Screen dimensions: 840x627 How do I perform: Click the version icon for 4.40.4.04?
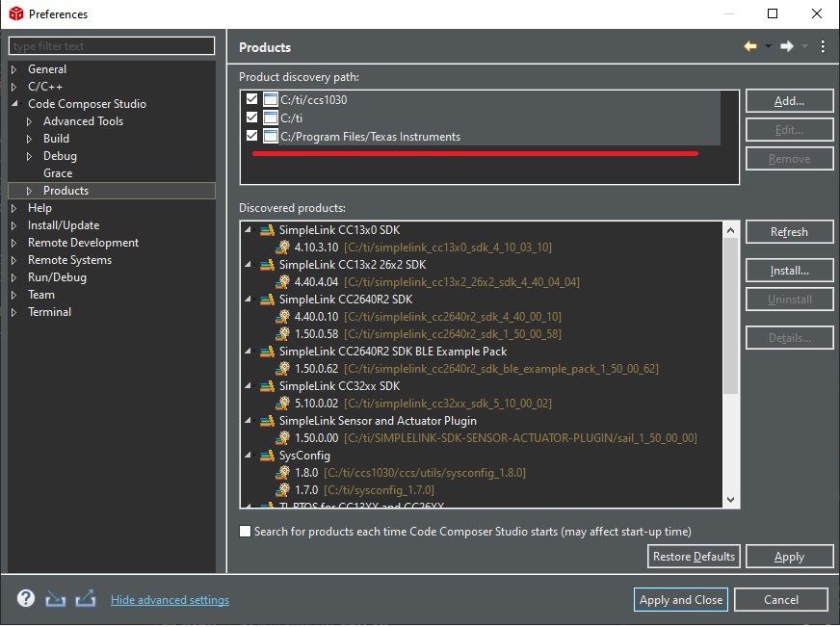[x=283, y=281]
